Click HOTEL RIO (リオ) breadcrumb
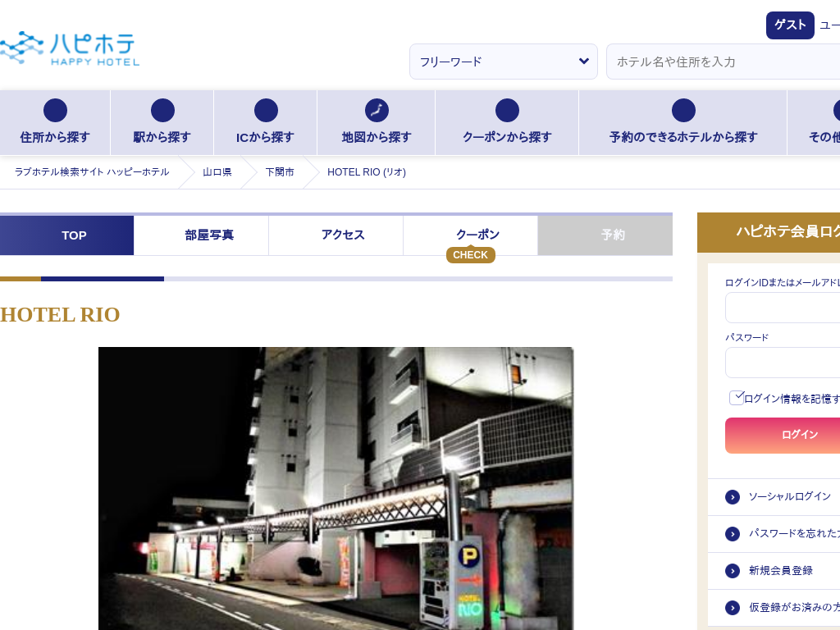The image size is (840, 630). coord(367,172)
